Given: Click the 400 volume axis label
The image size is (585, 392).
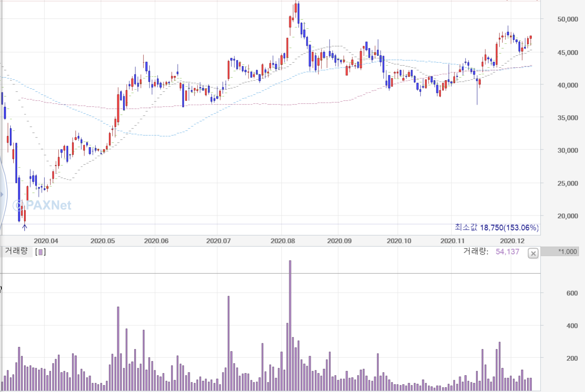Looking at the screenshot, I should pyautogui.click(x=572, y=326).
